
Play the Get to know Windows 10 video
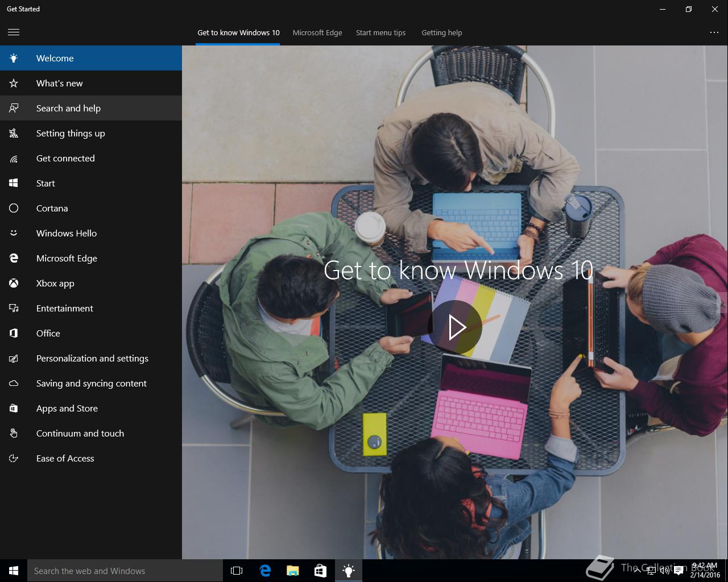(x=455, y=327)
